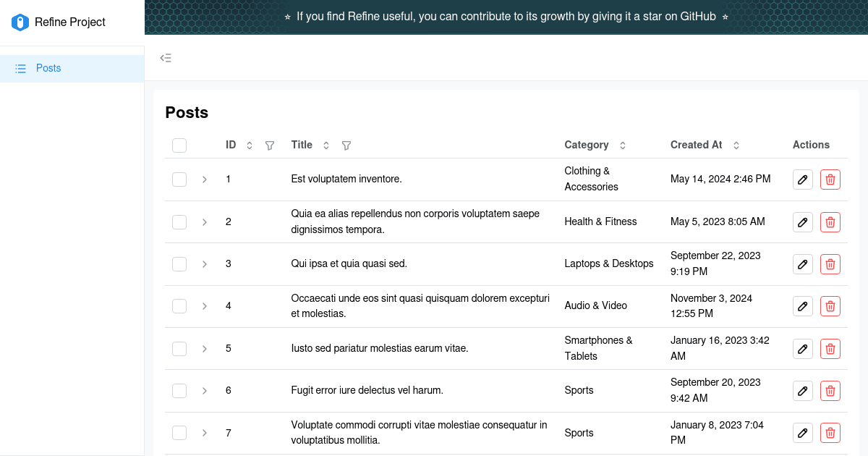The height and width of the screenshot is (456, 868).
Task: Expand the row for post 1
Action: [x=204, y=179]
